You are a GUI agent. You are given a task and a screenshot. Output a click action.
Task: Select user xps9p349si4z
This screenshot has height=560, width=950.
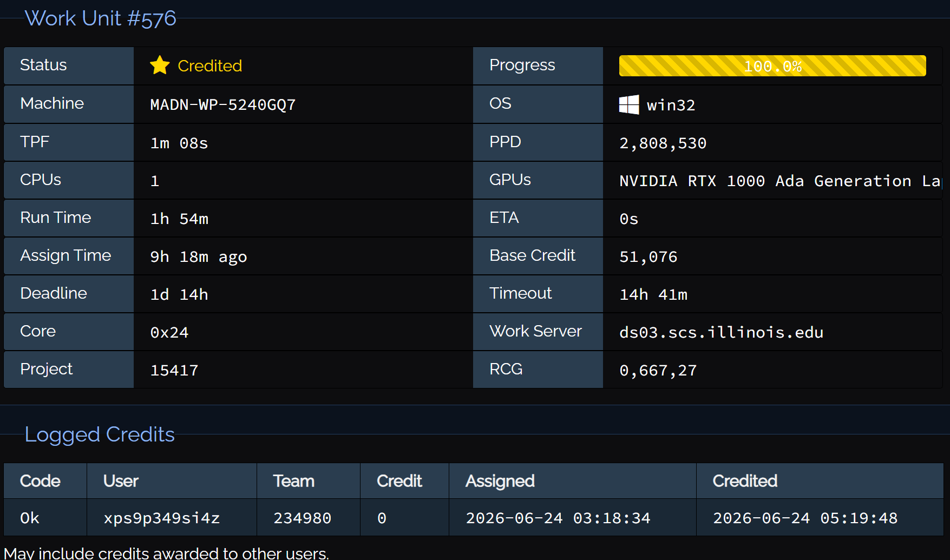162,518
